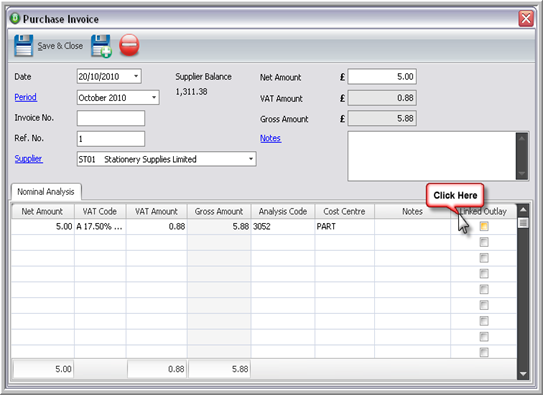This screenshot has height=395, width=543.
Task: Click the VAT Amount total 0.88 in footer
Action: click(157, 369)
